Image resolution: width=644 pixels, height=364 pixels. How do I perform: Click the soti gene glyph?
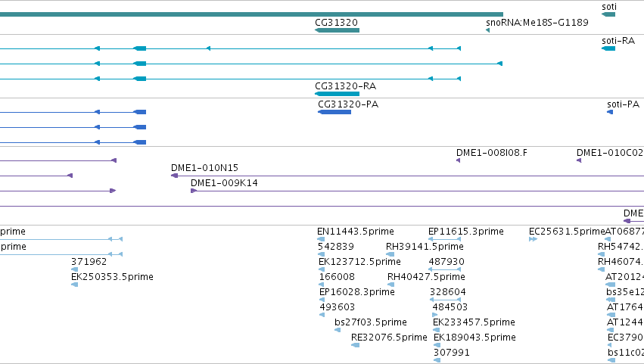coord(608,15)
